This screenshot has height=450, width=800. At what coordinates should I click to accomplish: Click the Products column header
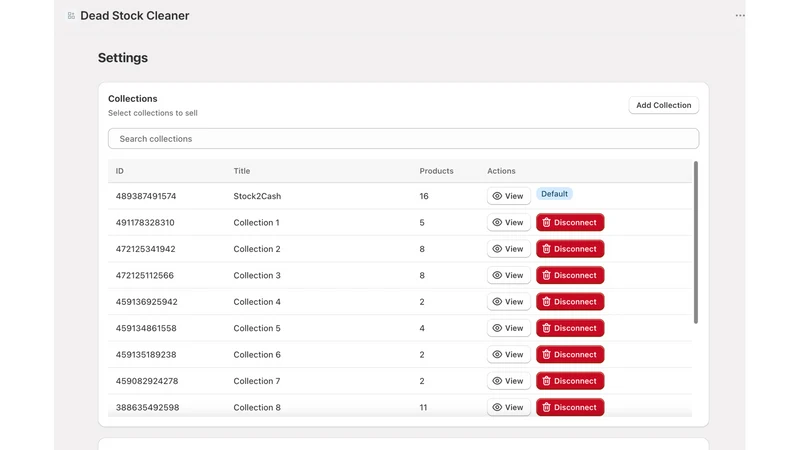click(436, 171)
